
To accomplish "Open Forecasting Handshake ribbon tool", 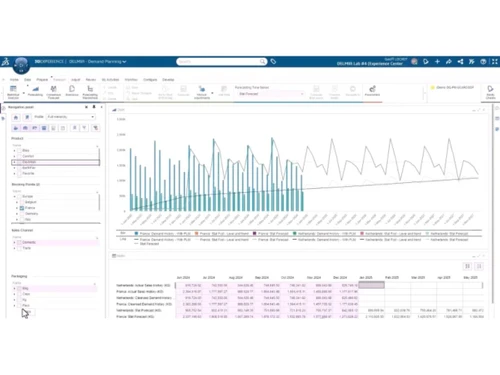I will click(x=90, y=92).
